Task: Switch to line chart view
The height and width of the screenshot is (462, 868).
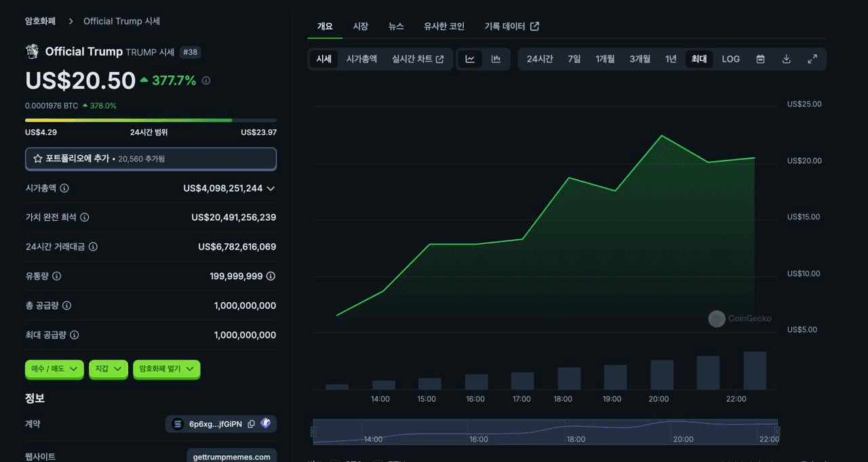Action: click(x=470, y=59)
